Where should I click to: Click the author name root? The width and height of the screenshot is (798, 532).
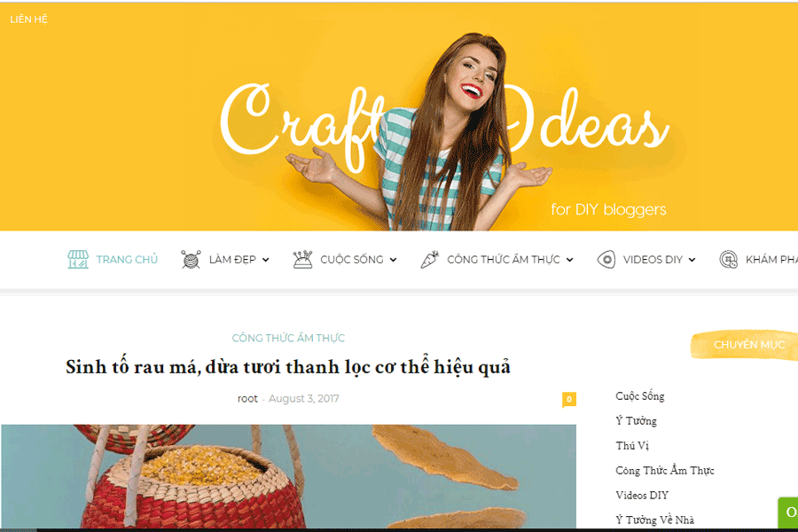point(247,399)
